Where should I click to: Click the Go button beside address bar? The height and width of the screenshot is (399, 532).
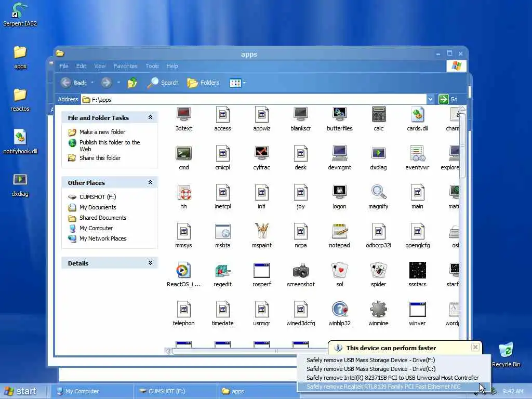pos(449,99)
